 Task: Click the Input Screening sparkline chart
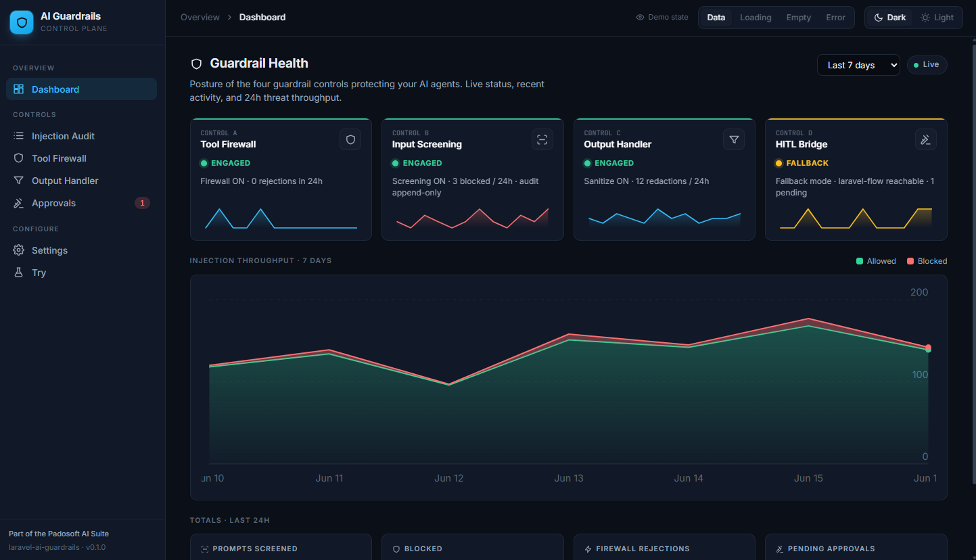(472, 218)
